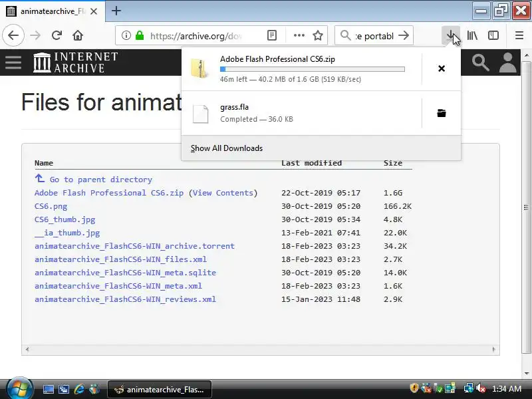Submit search with the arrow button
The image size is (532, 399).
[404, 35]
